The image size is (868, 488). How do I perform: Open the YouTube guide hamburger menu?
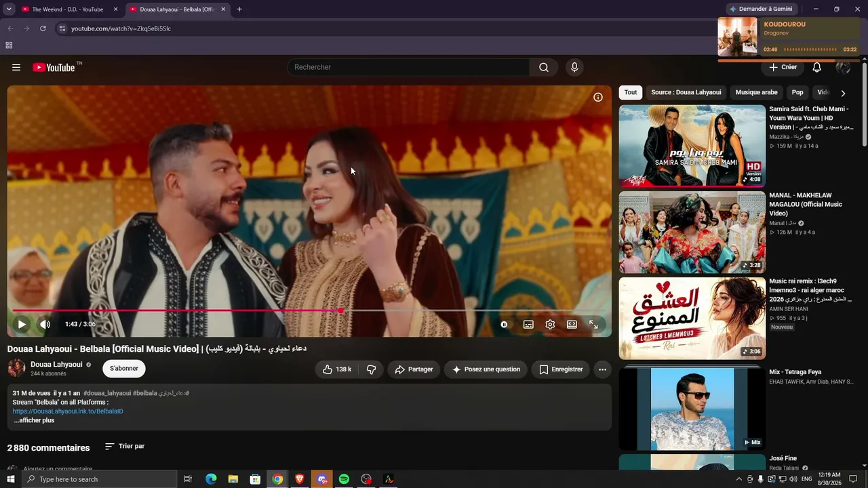[16, 67]
